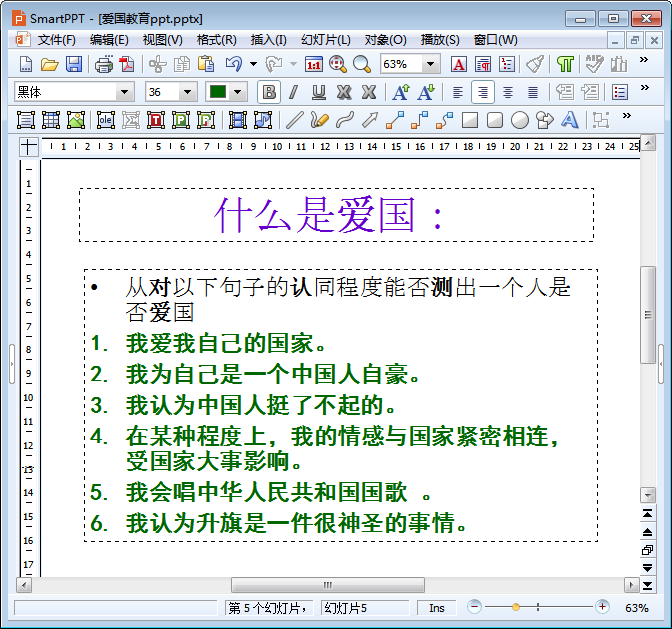Expand standard toolbar overflow chevron
This screenshot has width=672, height=629.
point(644,60)
